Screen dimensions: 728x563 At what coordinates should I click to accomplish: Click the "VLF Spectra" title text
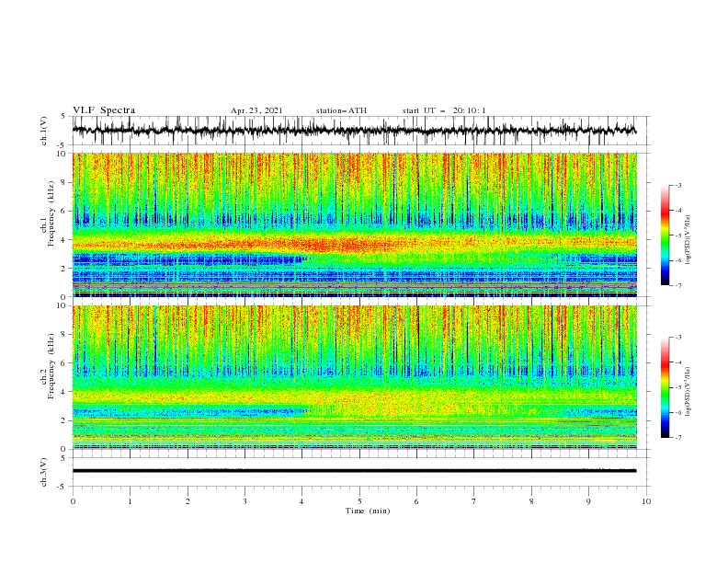pos(104,110)
